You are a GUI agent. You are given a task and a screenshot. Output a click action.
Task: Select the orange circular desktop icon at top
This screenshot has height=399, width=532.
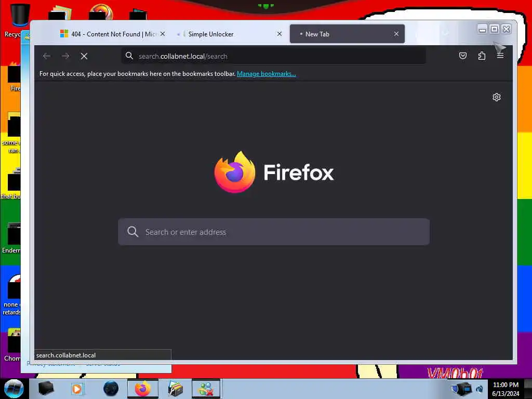click(x=101, y=11)
